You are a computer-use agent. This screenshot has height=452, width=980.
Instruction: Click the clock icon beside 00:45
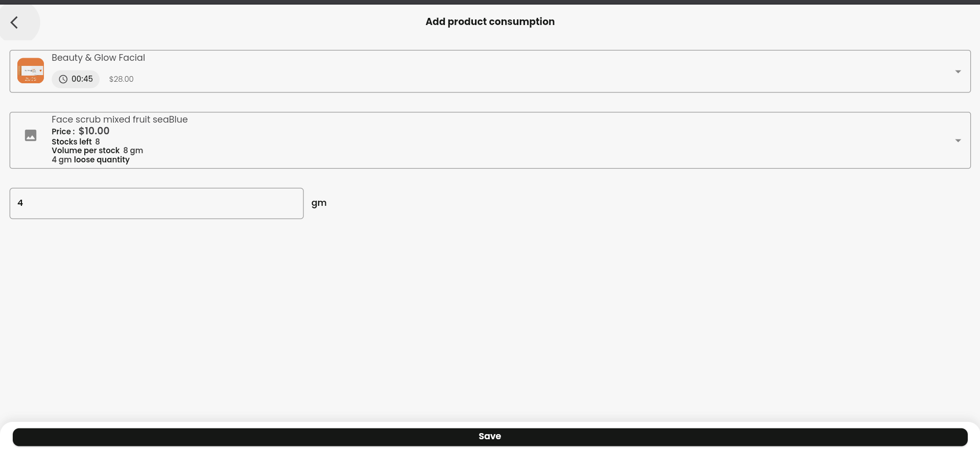[x=63, y=79]
